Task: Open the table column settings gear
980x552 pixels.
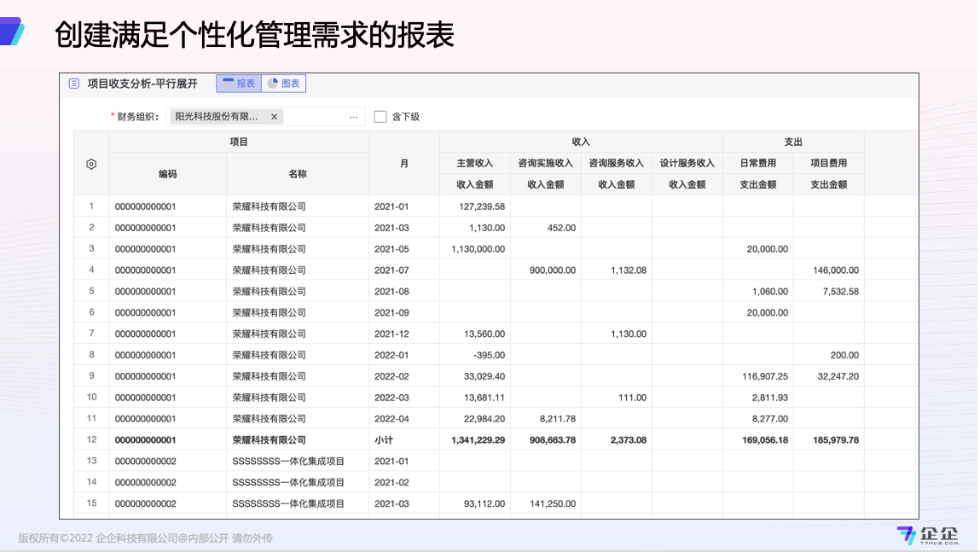Action: [91, 164]
